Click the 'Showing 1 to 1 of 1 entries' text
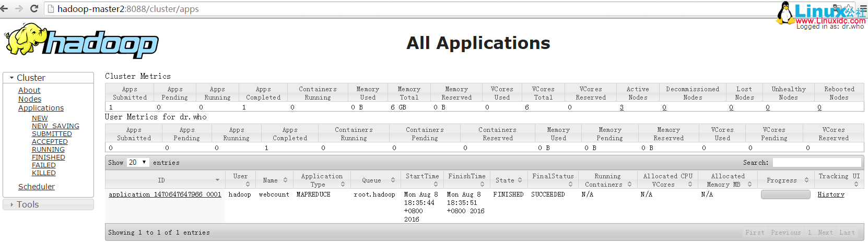This screenshot has width=868, height=244. 159,233
